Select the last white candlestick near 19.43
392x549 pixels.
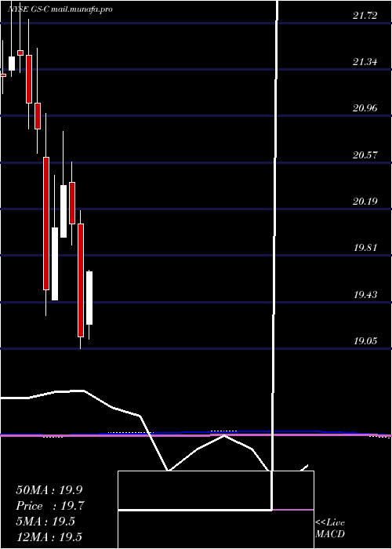[x=89, y=297]
